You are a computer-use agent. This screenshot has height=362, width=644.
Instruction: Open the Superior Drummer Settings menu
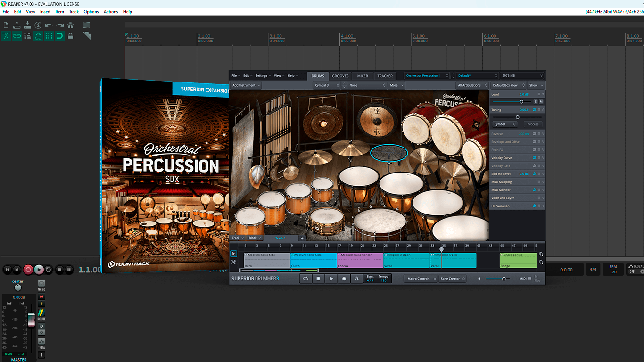click(263, 76)
